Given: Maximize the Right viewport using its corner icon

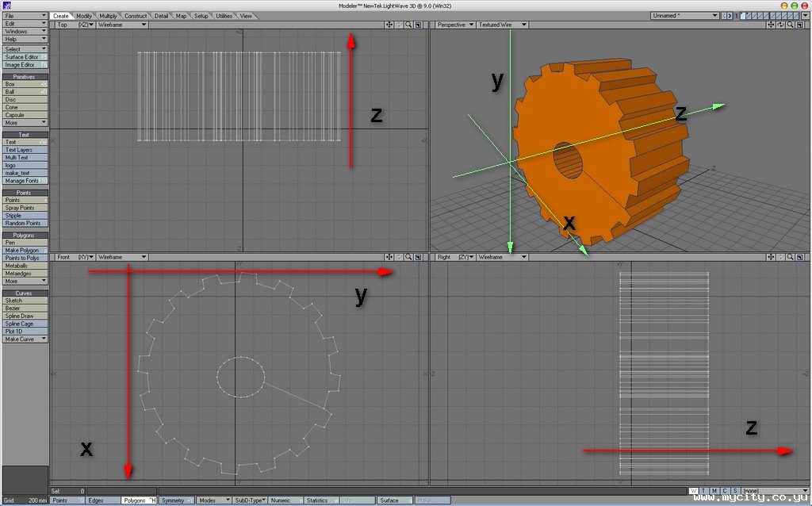Looking at the screenshot, I should [800, 257].
